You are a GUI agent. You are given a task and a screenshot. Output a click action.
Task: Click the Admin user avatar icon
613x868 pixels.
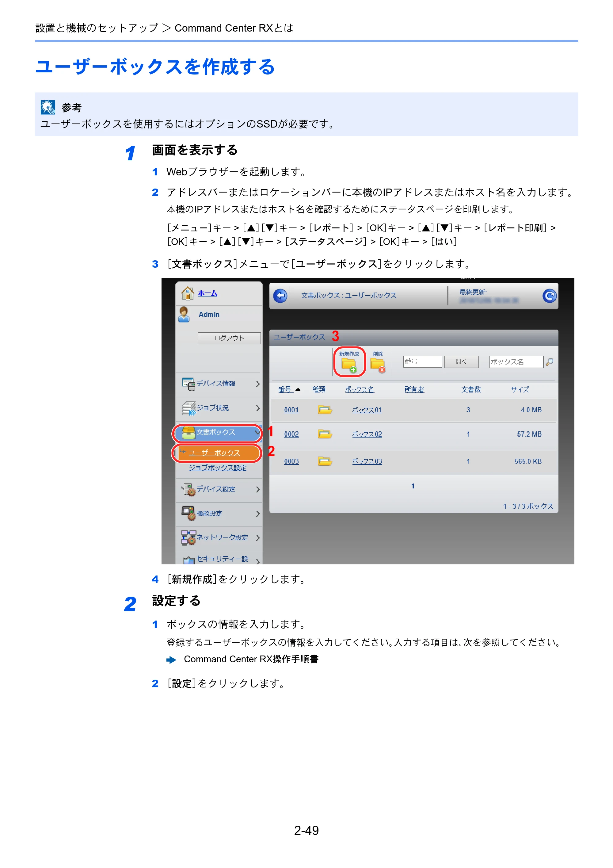tap(184, 314)
